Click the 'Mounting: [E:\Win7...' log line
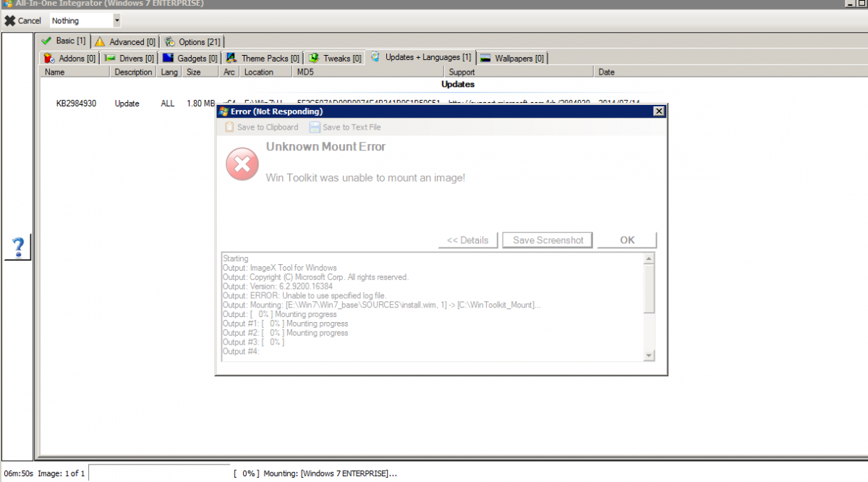The width and height of the screenshot is (868, 482). point(381,305)
